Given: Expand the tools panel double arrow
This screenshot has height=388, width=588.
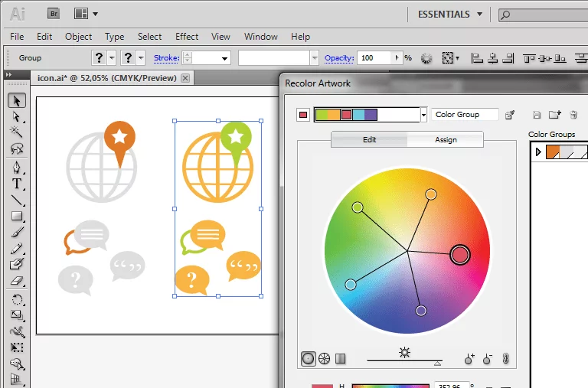Looking at the screenshot, I should tap(8, 74).
